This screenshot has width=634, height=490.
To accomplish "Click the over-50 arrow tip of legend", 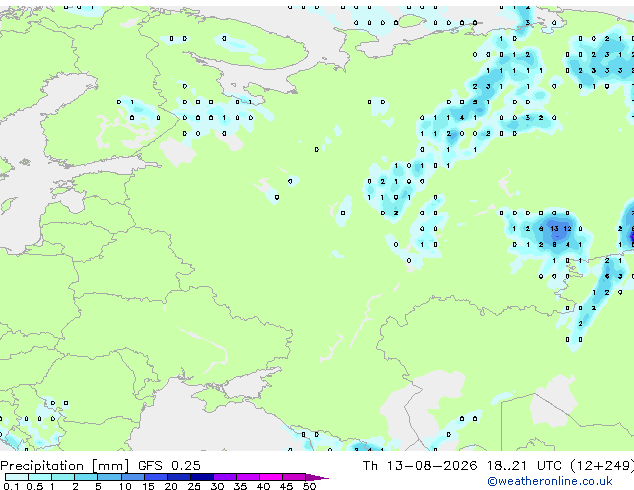I will [x=317, y=478].
